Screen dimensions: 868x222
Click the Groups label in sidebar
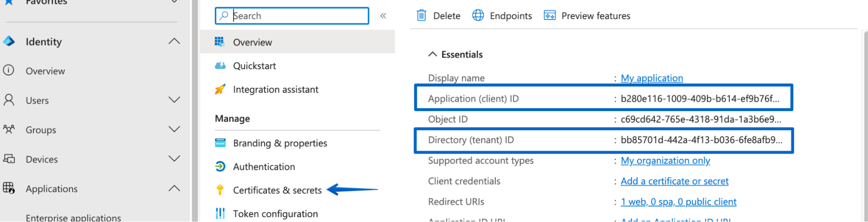[x=41, y=130]
